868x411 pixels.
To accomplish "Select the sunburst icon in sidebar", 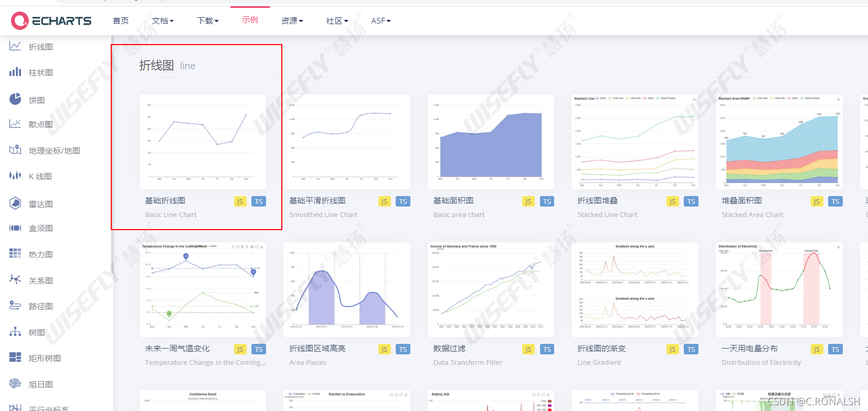I will pos(15,383).
